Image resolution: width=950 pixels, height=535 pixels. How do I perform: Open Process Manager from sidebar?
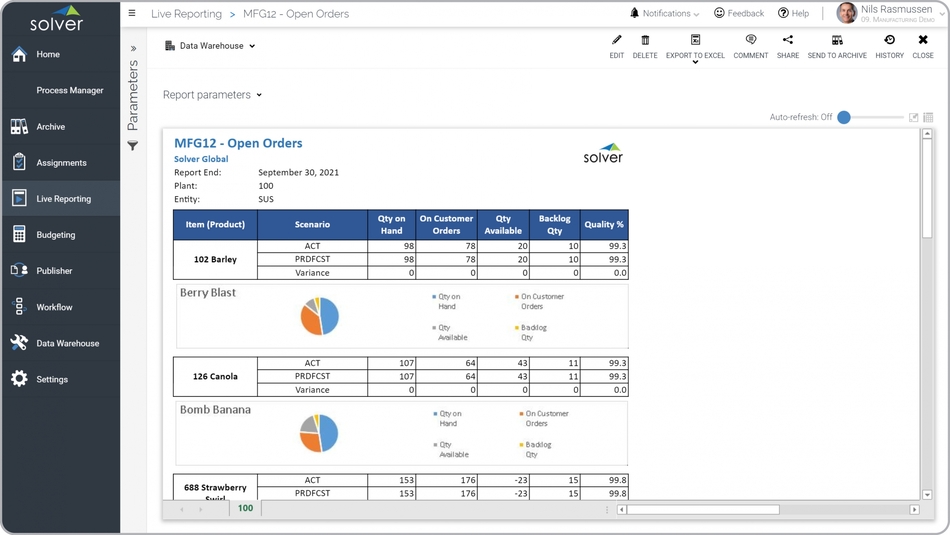70,91
